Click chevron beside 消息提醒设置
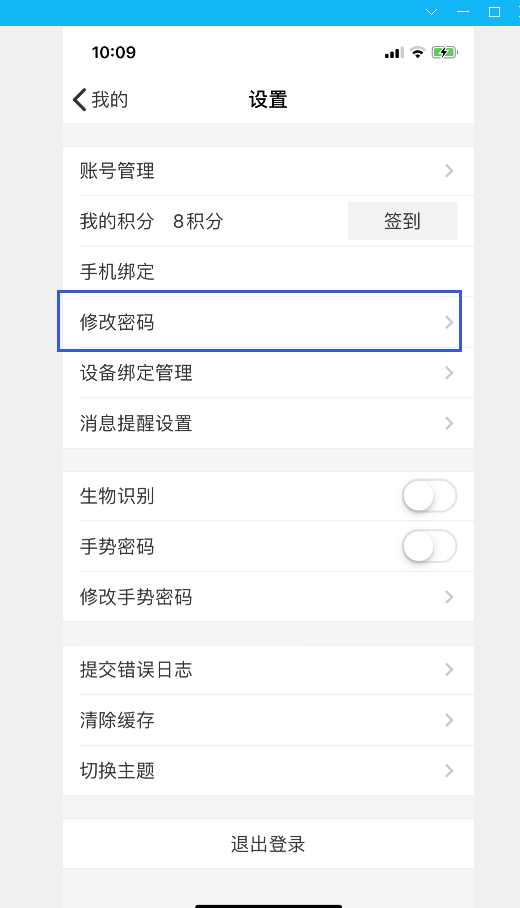Viewport: 520px width, 908px height. coord(449,424)
